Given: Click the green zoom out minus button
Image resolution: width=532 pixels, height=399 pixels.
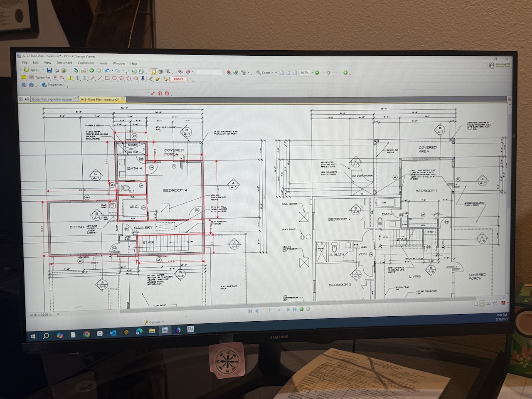Looking at the screenshot, I should pos(317,73).
